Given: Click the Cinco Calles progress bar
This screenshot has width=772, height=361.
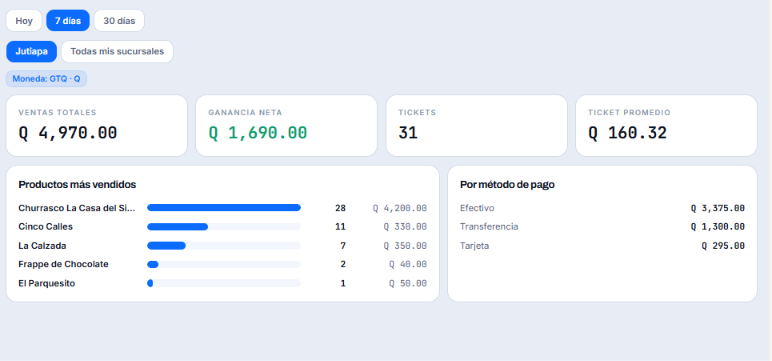Looking at the screenshot, I should [224, 227].
